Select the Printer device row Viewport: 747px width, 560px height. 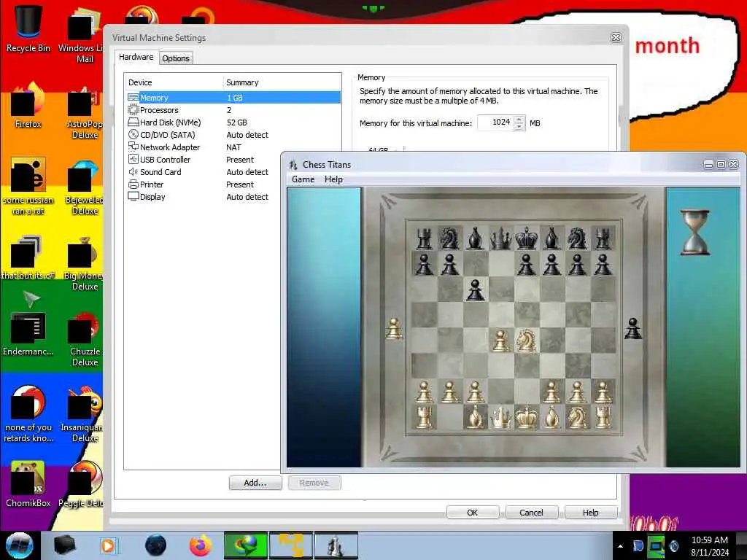204,184
